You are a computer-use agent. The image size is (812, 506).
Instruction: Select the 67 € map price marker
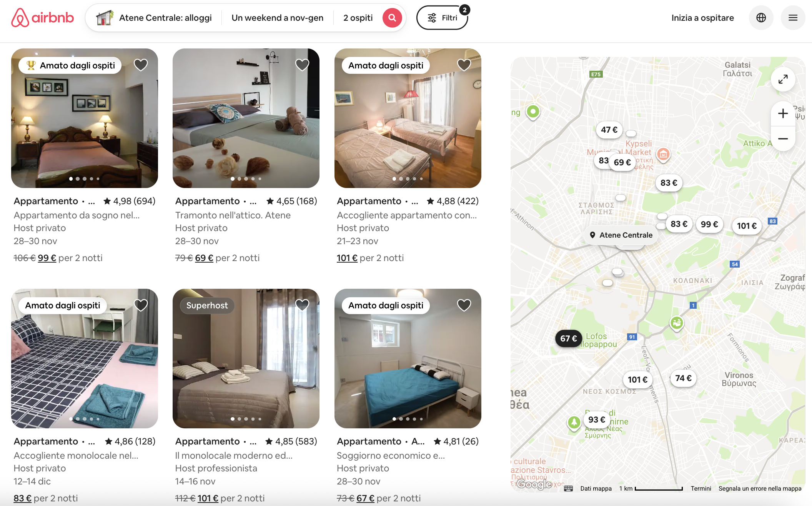pos(568,338)
